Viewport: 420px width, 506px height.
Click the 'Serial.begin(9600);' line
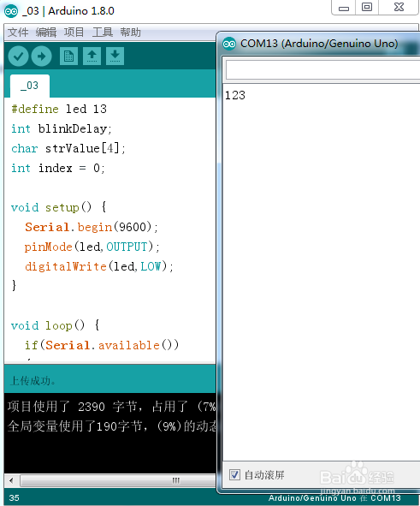click(x=92, y=227)
